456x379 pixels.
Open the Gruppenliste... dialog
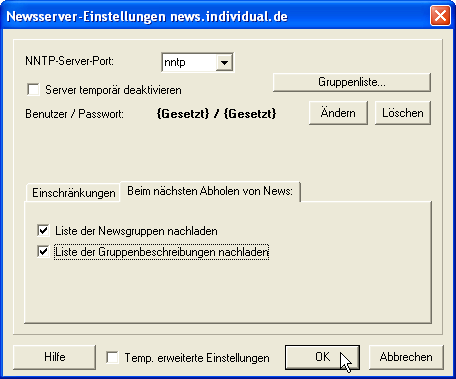(352, 82)
